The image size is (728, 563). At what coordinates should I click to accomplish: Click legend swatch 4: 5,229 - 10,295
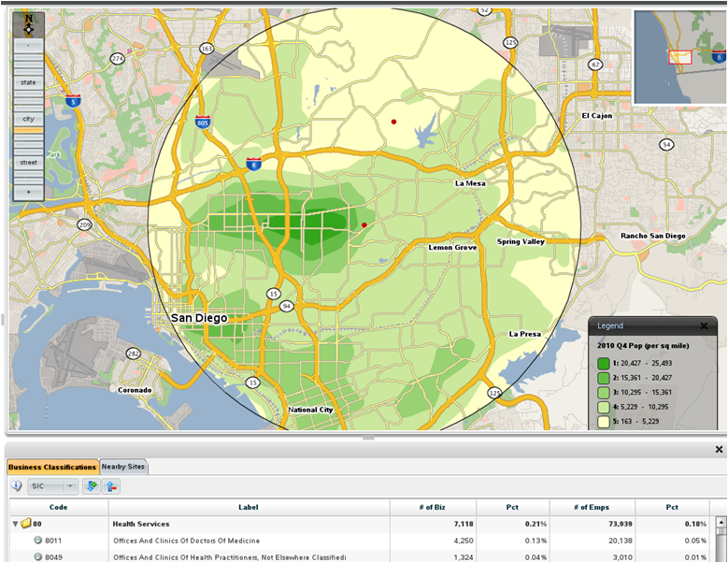pyautogui.click(x=604, y=407)
